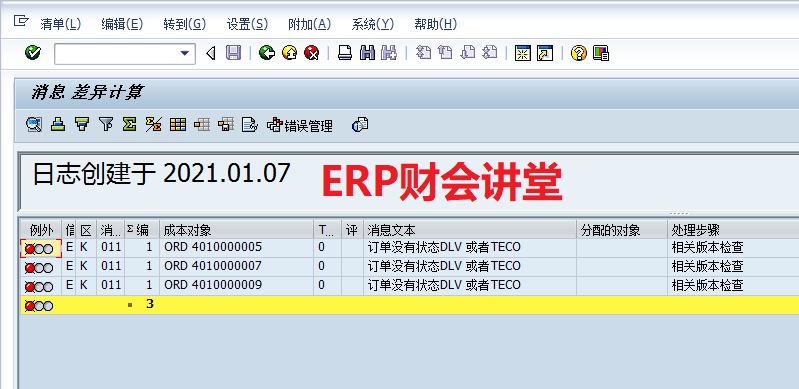Click the green Back arrow icon
Viewport: 799px width, 389px height.
click(x=267, y=53)
